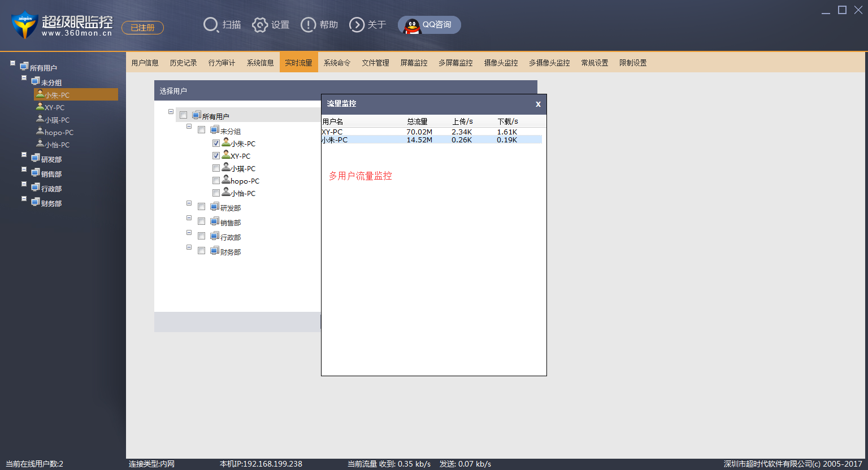Click the 超级眼监控 shield logo
Viewport: 868px width, 470px height.
click(24, 25)
